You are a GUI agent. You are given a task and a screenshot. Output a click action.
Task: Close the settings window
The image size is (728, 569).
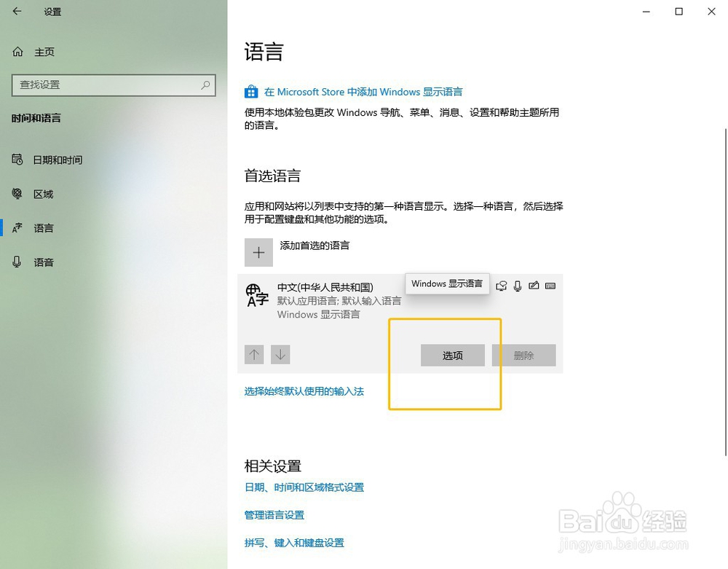711,12
